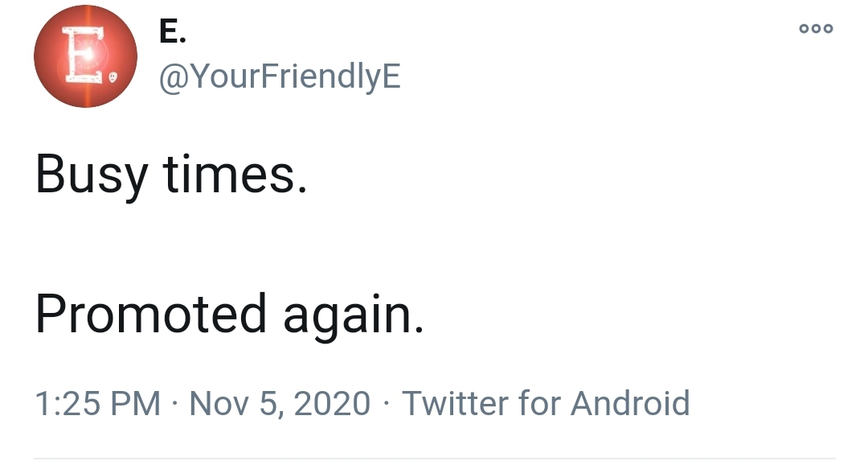Open the three-dot more options menu
Viewport: 868px width, 461px height.
[x=816, y=29]
